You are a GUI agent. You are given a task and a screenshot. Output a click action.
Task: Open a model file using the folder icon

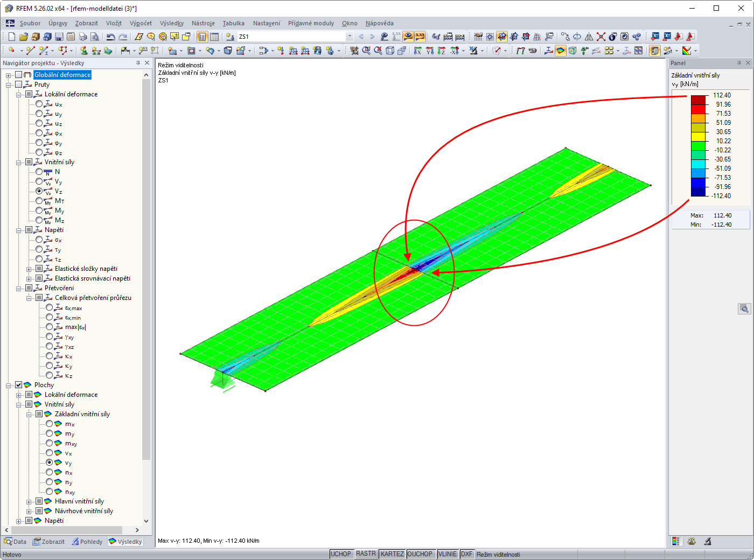[x=23, y=37]
